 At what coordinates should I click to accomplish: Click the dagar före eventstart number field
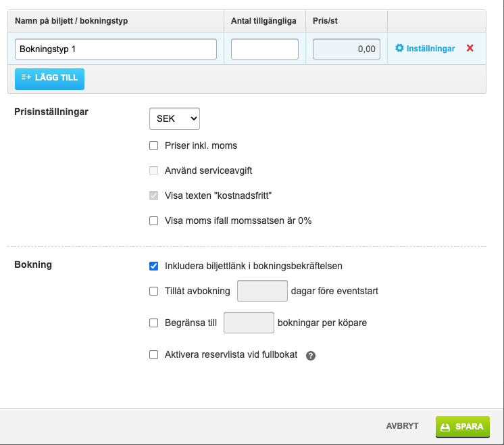263,291
